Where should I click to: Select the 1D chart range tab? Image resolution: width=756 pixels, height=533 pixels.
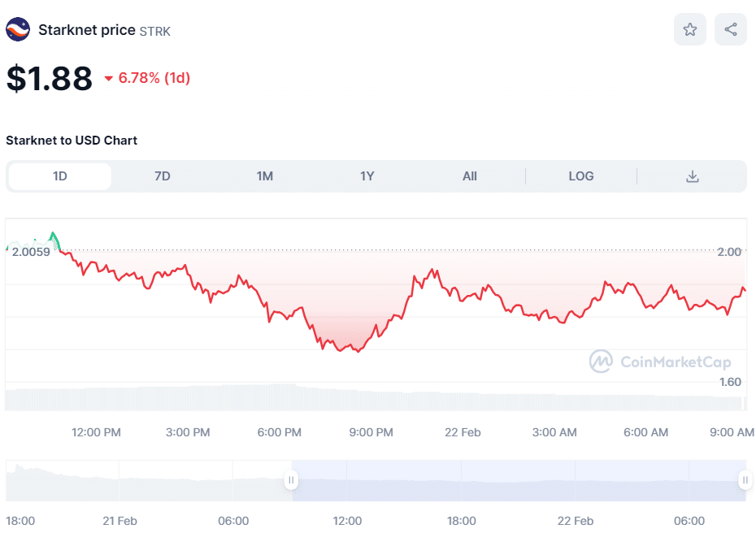click(60, 176)
